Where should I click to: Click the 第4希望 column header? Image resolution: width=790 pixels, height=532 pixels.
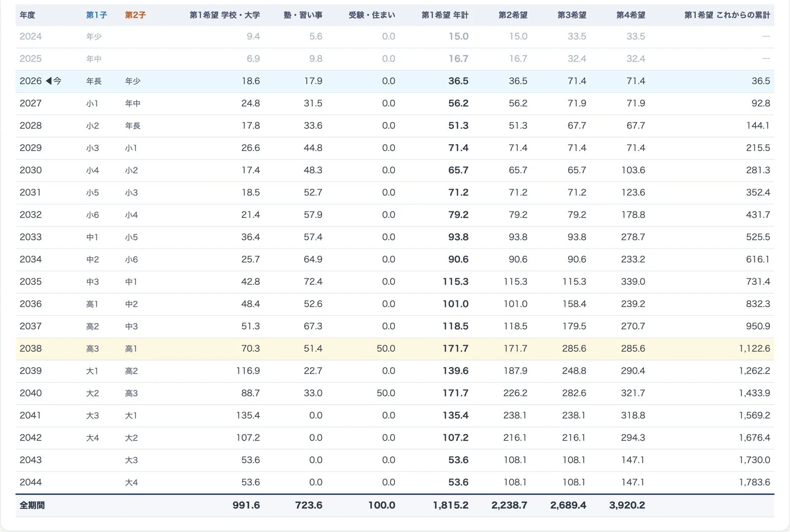click(631, 15)
